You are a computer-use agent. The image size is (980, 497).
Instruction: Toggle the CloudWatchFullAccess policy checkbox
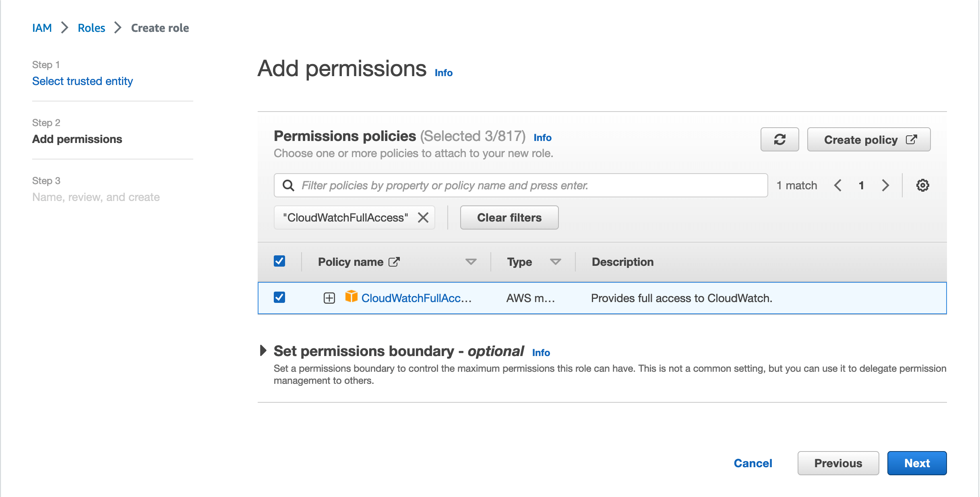[x=279, y=298]
